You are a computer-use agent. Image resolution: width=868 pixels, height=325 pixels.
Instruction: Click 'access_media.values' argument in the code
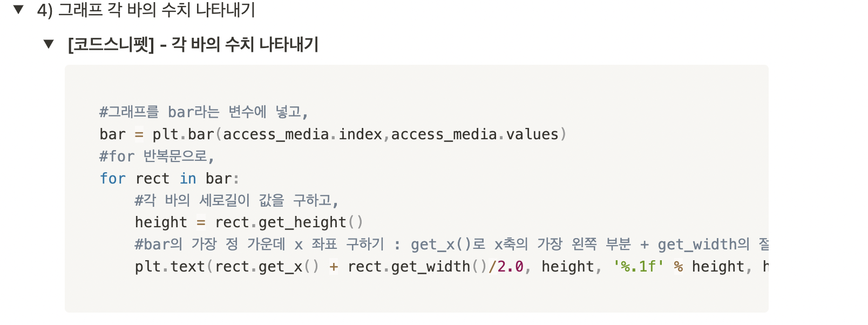tap(474, 134)
